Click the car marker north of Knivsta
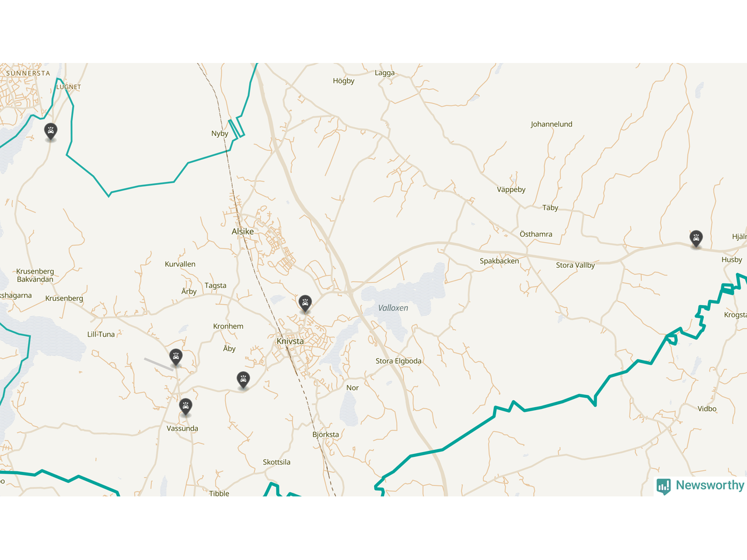The width and height of the screenshot is (747, 560). tap(305, 303)
